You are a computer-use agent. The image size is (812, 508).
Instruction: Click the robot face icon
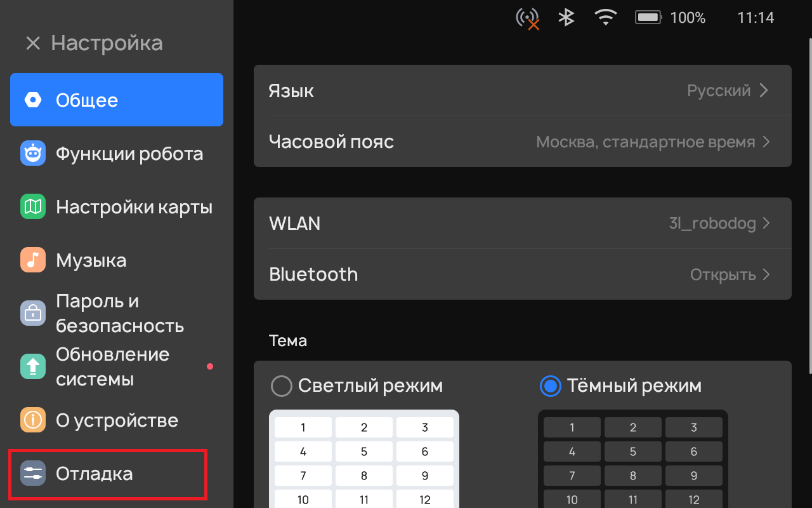pyautogui.click(x=32, y=154)
